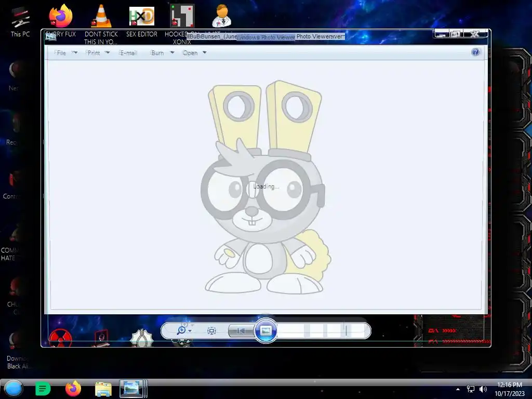Click the zoom magnifier icon
532x399 pixels.
tap(181, 330)
